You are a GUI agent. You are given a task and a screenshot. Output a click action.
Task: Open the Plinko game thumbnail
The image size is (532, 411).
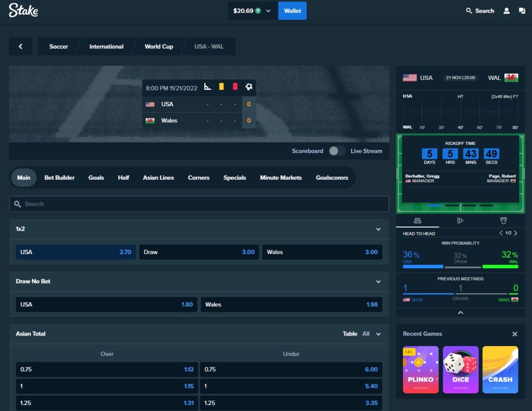pyautogui.click(x=421, y=369)
